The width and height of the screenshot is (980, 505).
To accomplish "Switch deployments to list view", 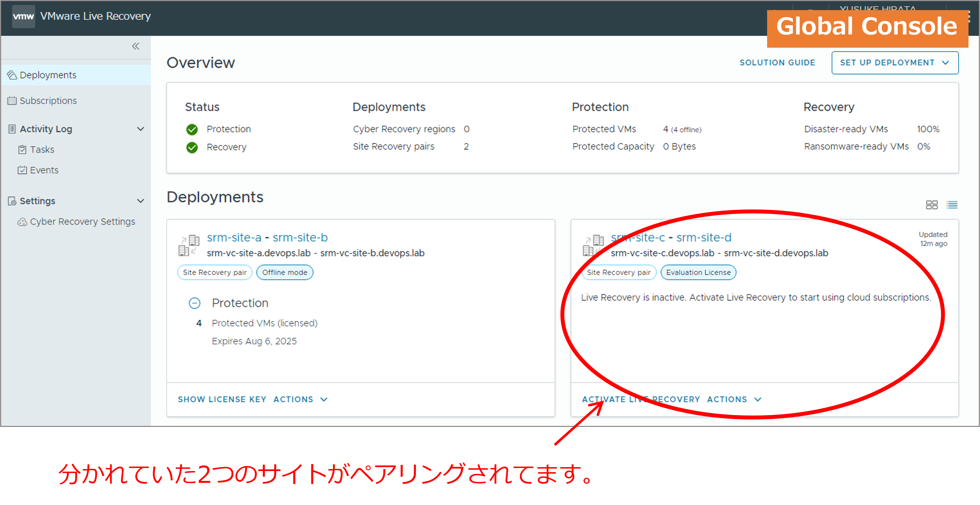I will [x=952, y=205].
